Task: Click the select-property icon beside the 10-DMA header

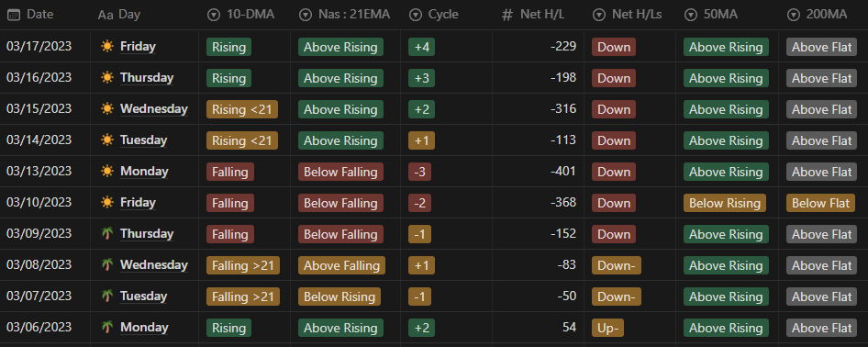Action: (213, 15)
